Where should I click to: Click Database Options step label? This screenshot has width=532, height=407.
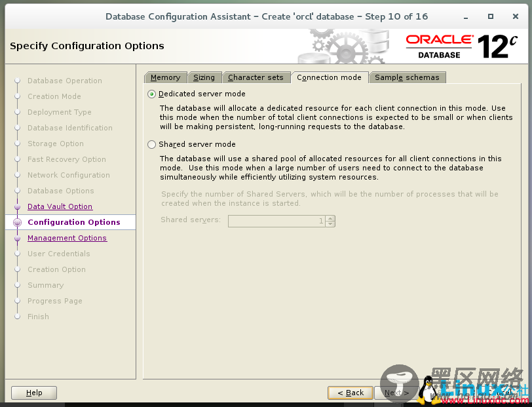pyautogui.click(x=61, y=191)
